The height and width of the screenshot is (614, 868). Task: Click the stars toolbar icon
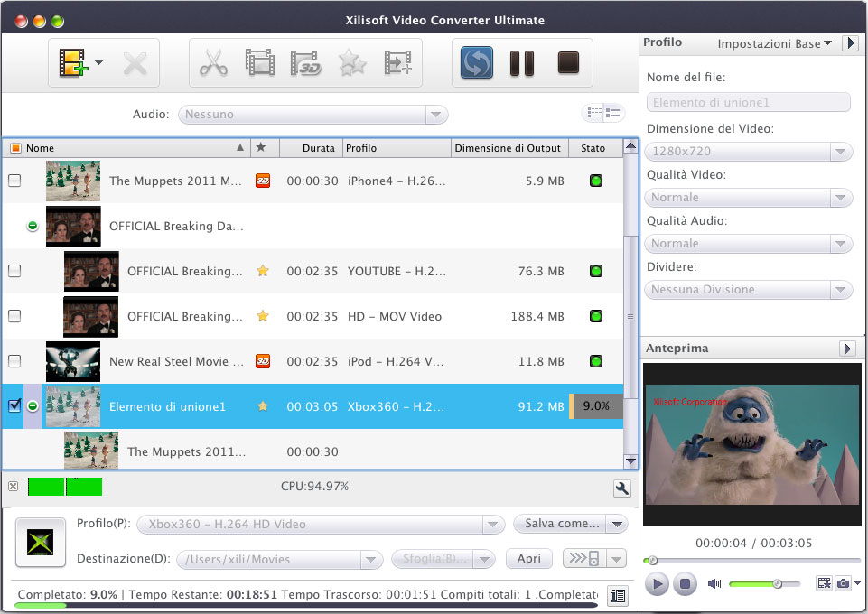click(x=352, y=62)
